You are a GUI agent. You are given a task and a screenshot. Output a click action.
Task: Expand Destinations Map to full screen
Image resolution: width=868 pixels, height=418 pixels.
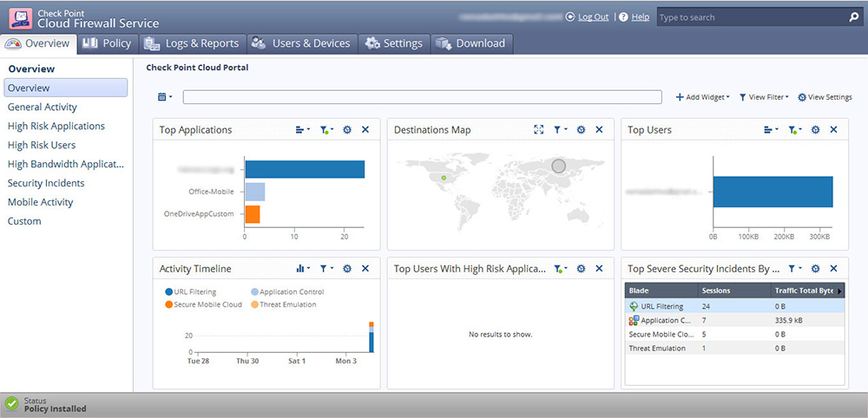(538, 130)
